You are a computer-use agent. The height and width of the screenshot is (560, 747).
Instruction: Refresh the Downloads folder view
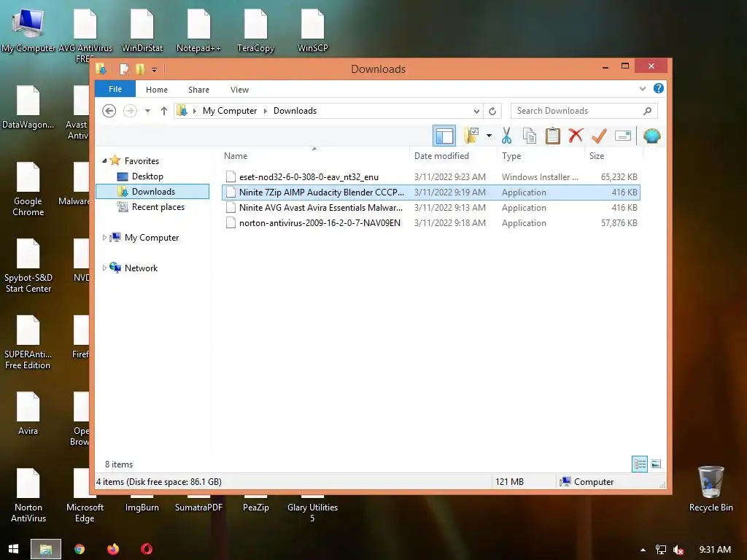[x=492, y=111]
